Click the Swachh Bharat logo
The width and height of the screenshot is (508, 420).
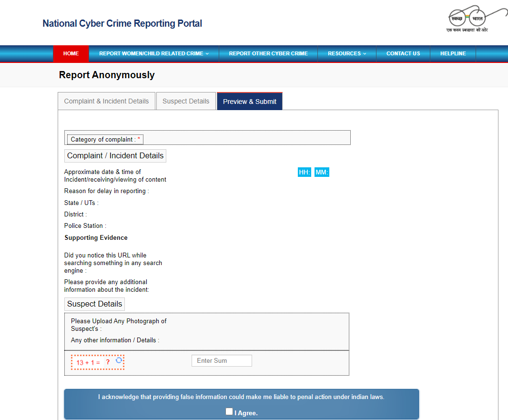[x=477, y=19]
